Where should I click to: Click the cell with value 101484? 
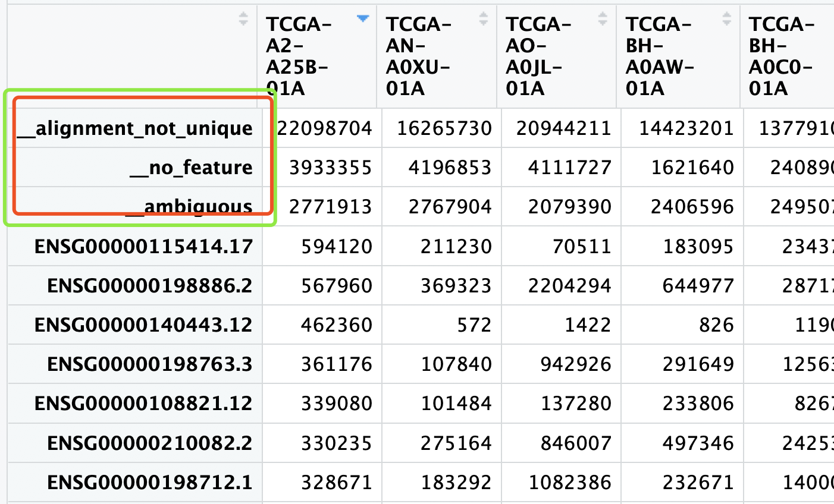point(441,403)
